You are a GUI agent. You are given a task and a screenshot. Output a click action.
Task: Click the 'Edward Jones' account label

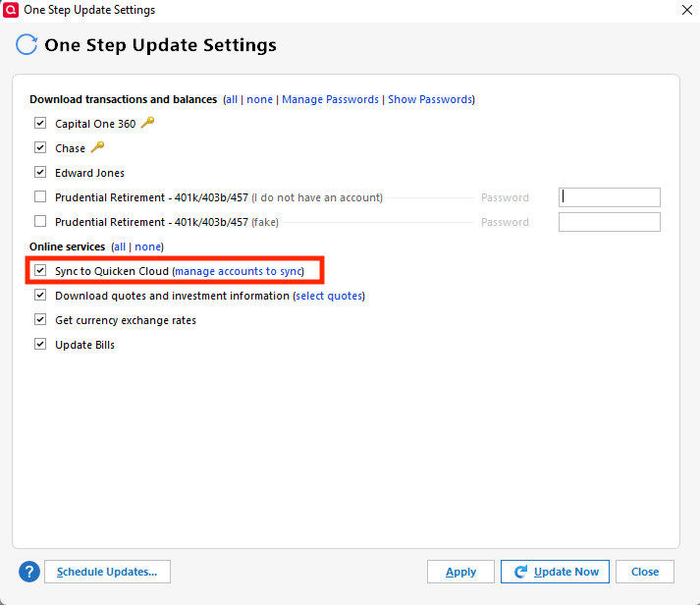[89, 173]
